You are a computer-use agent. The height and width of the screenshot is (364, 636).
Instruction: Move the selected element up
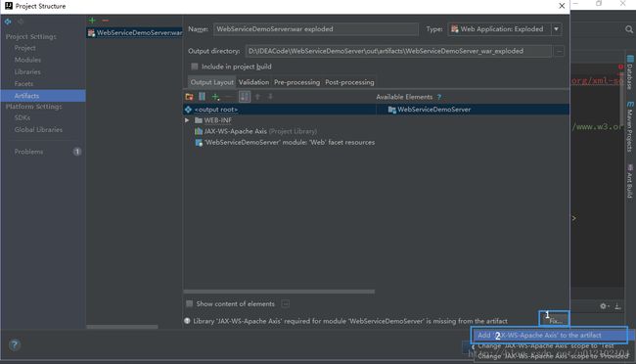pyautogui.click(x=257, y=97)
